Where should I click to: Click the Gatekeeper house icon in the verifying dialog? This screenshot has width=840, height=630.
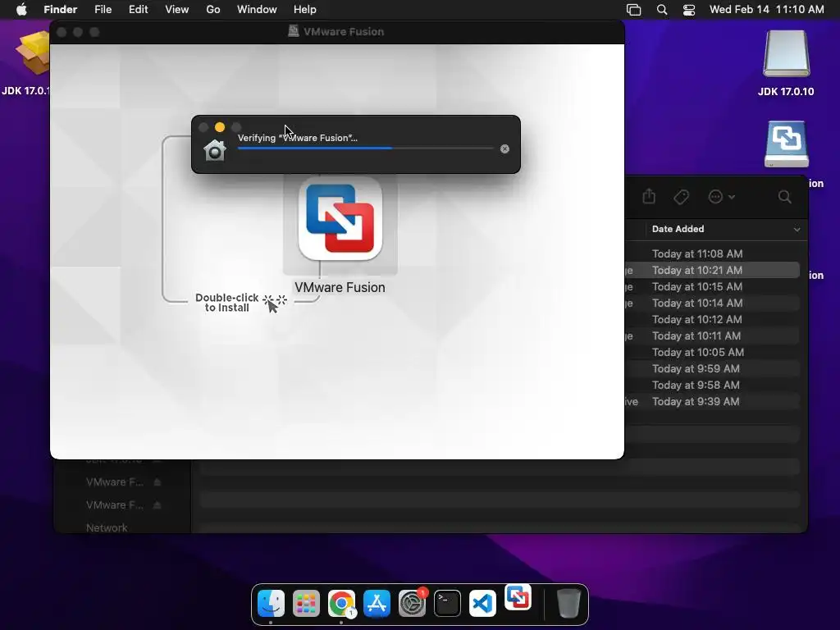click(215, 151)
